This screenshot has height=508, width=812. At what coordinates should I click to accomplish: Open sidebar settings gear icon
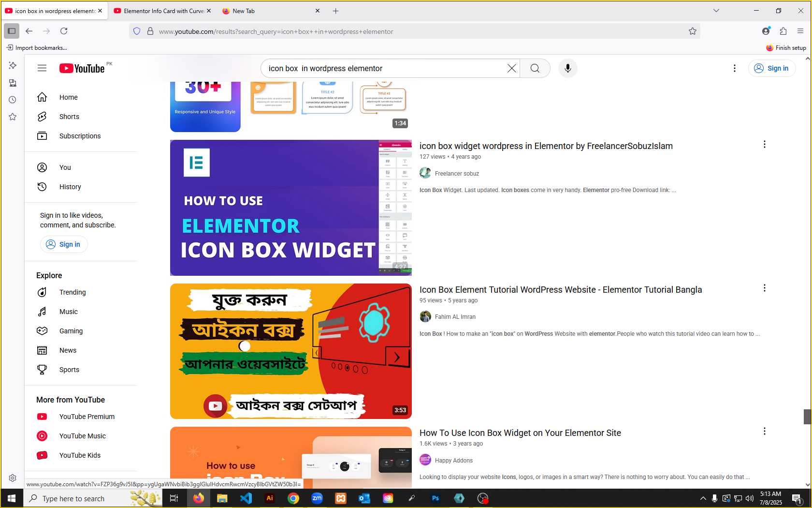click(x=13, y=478)
